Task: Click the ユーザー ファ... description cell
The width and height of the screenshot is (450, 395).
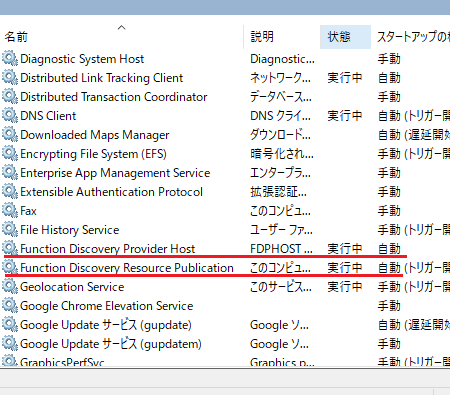Action: click(x=281, y=230)
